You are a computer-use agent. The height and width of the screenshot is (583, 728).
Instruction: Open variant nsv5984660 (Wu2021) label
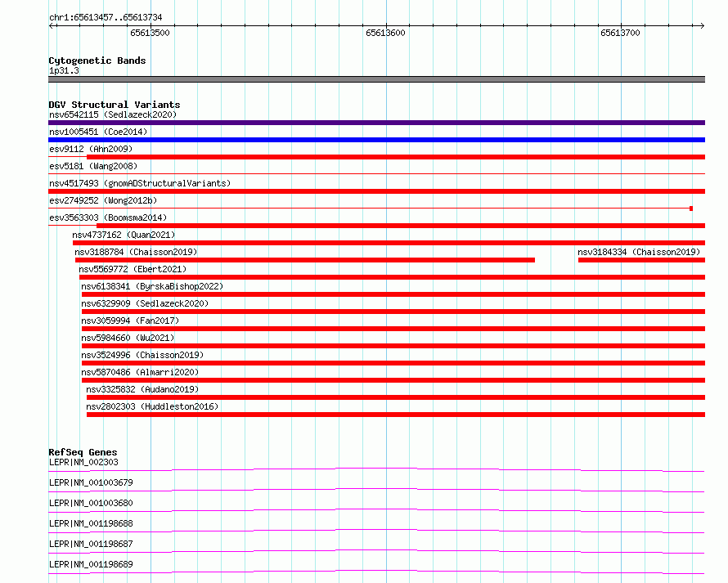click(x=128, y=338)
